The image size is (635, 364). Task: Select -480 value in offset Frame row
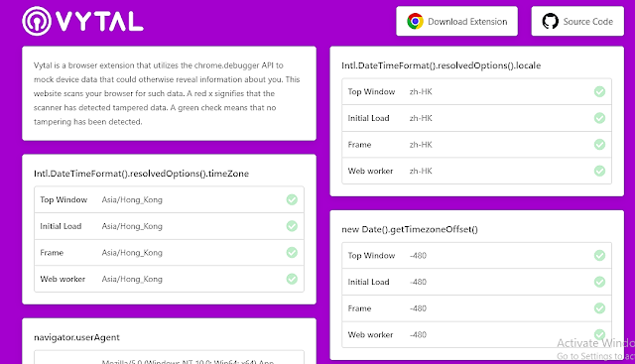[x=418, y=308]
